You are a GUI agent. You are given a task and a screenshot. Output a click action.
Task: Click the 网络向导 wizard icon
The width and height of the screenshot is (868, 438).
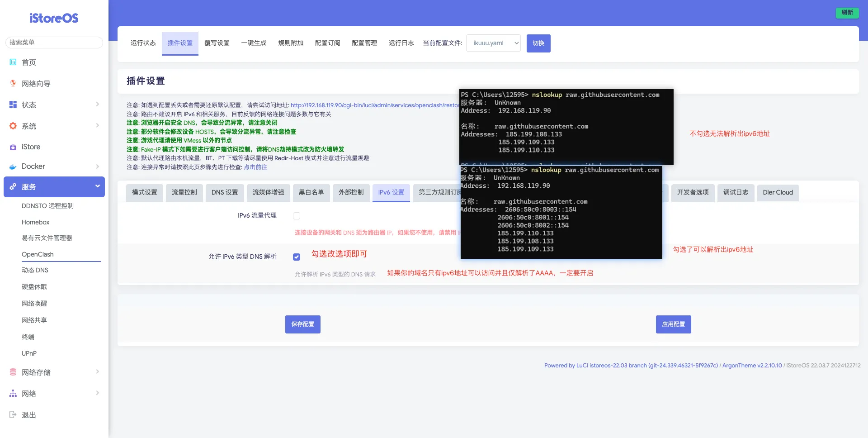(13, 83)
